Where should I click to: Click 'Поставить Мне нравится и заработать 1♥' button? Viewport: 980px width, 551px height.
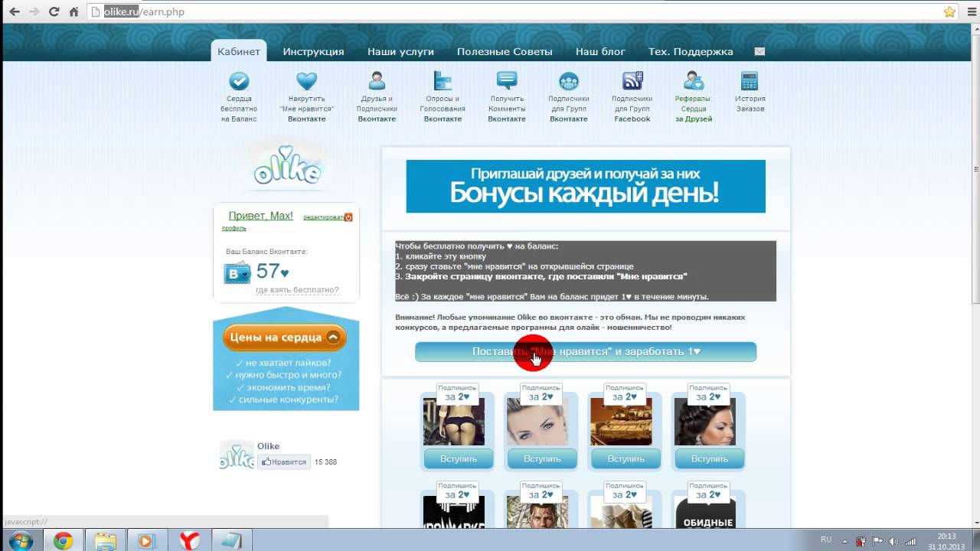[586, 351]
